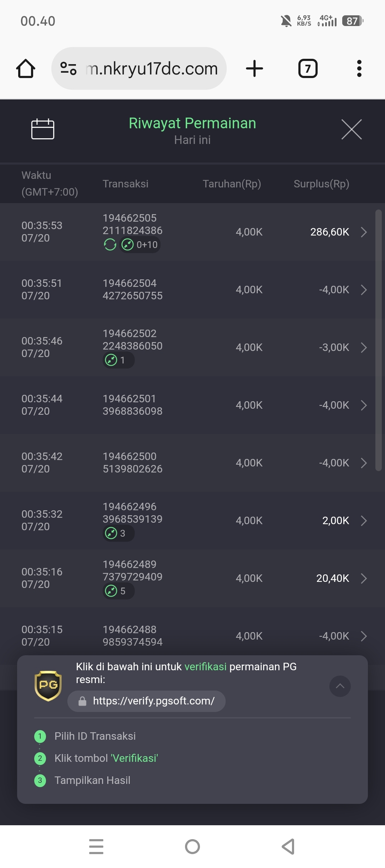The height and width of the screenshot is (868, 385).
Task: Expand the 2,00K surplus transaction details
Action: tap(364, 521)
